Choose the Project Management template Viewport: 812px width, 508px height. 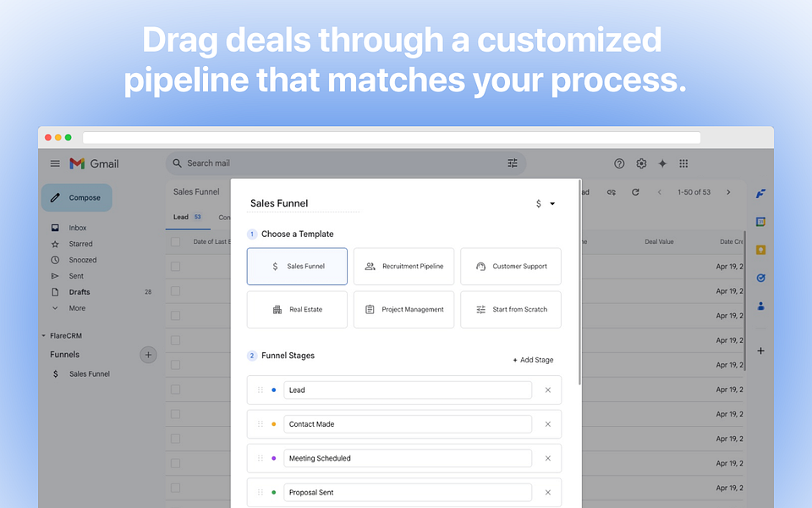pyautogui.click(x=404, y=310)
